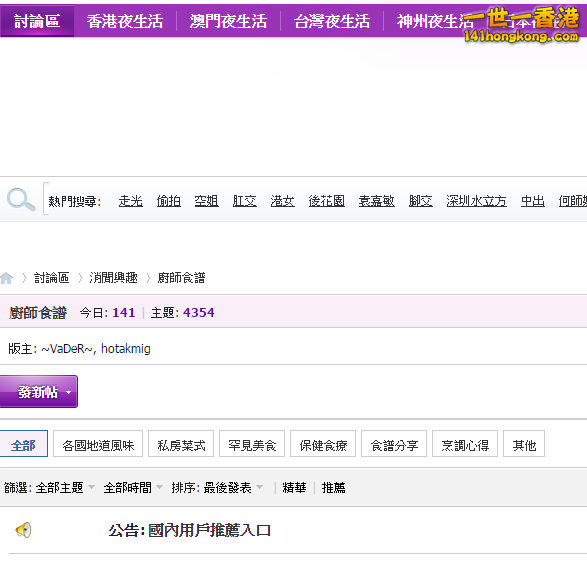This screenshot has width=587, height=563.
Task: Click the magnifying glass search icon
Action: pos(21,200)
